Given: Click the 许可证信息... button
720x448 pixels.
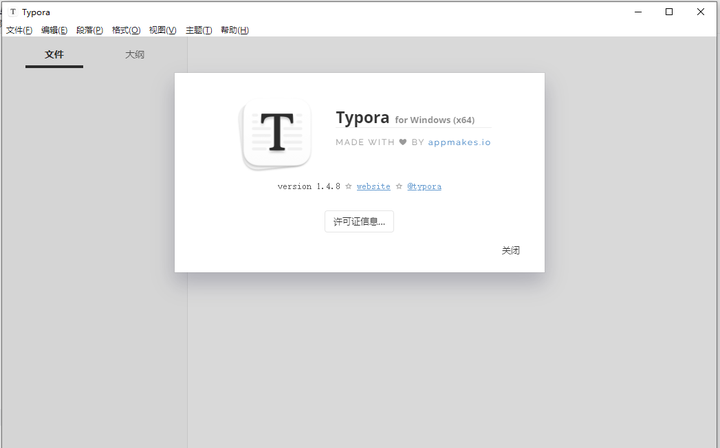Looking at the screenshot, I should coord(359,221).
